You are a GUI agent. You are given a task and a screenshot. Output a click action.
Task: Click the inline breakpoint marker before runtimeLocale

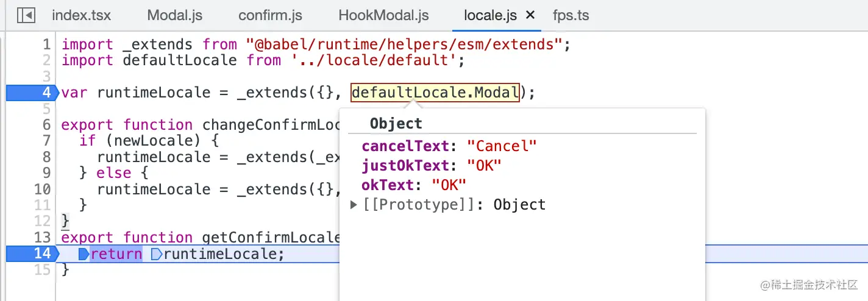156,254
